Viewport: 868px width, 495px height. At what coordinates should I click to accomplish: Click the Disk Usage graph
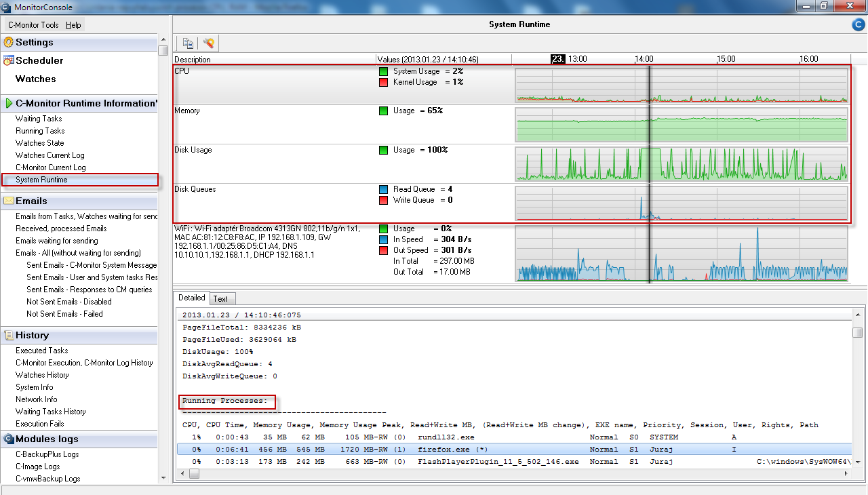click(682, 163)
